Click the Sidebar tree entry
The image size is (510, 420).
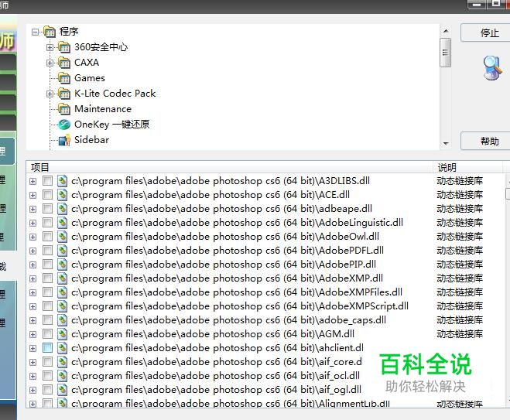tap(92, 140)
